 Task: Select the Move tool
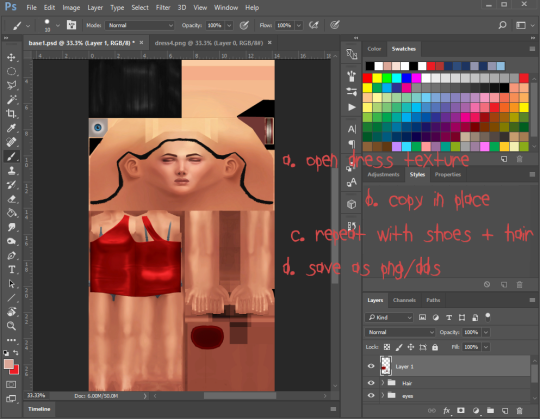click(11, 57)
